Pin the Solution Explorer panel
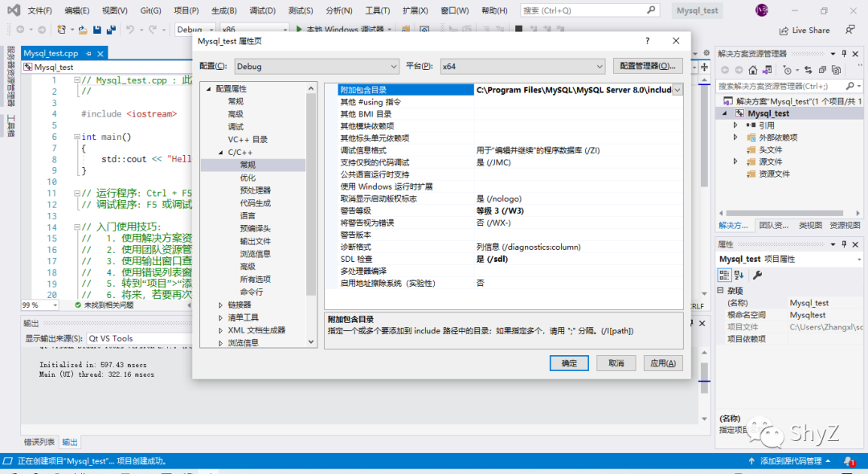Image resolution: width=868 pixels, height=474 pixels. coord(844,54)
